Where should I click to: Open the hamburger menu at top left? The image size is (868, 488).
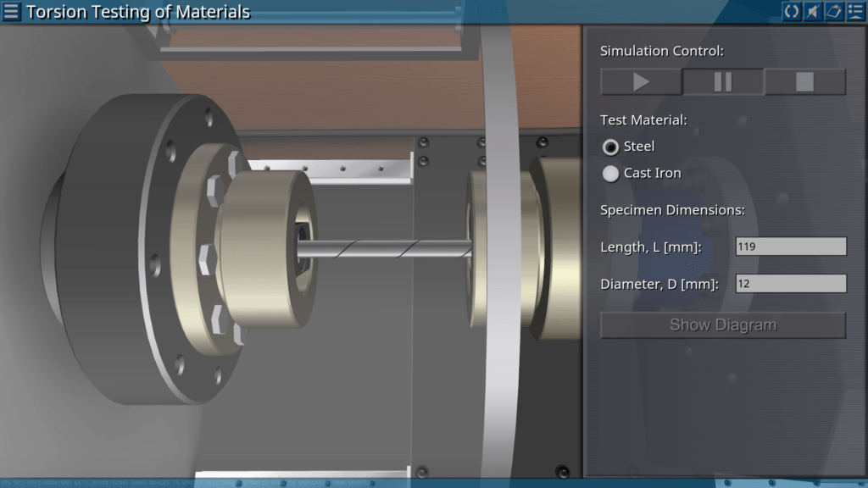[x=12, y=12]
